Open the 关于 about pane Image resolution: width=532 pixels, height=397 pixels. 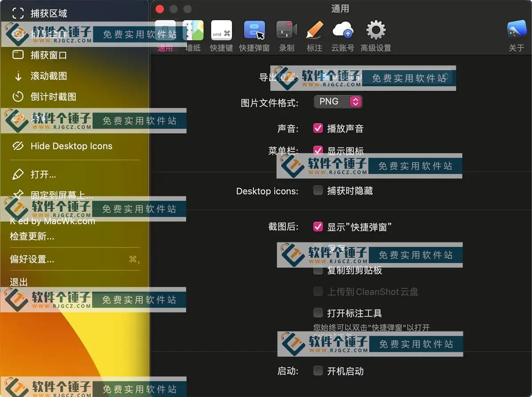click(x=516, y=36)
